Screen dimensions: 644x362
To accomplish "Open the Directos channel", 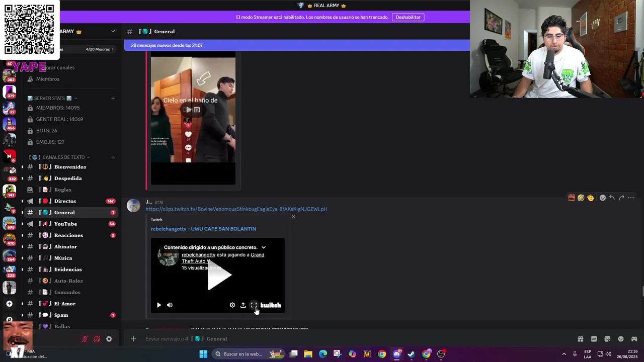I will click(70, 201).
